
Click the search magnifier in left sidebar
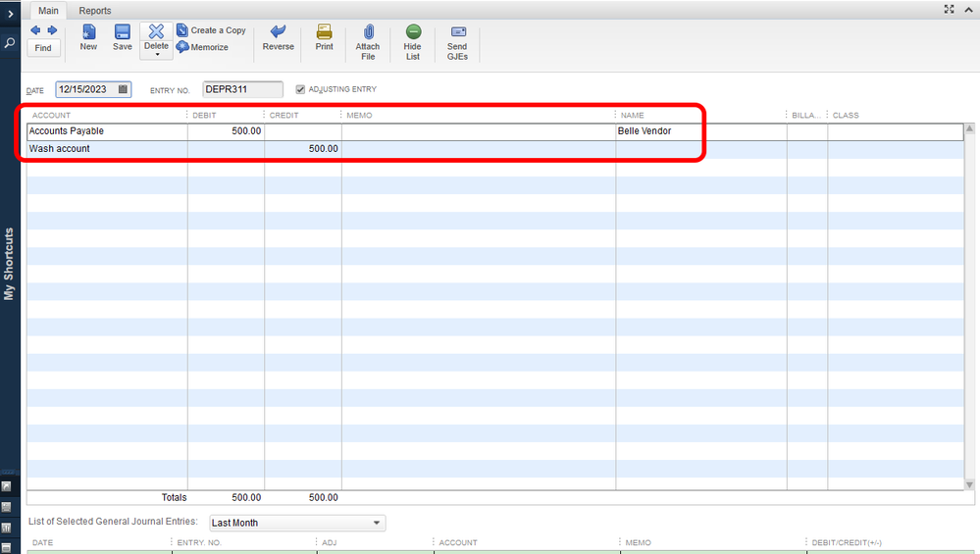click(10, 43)
